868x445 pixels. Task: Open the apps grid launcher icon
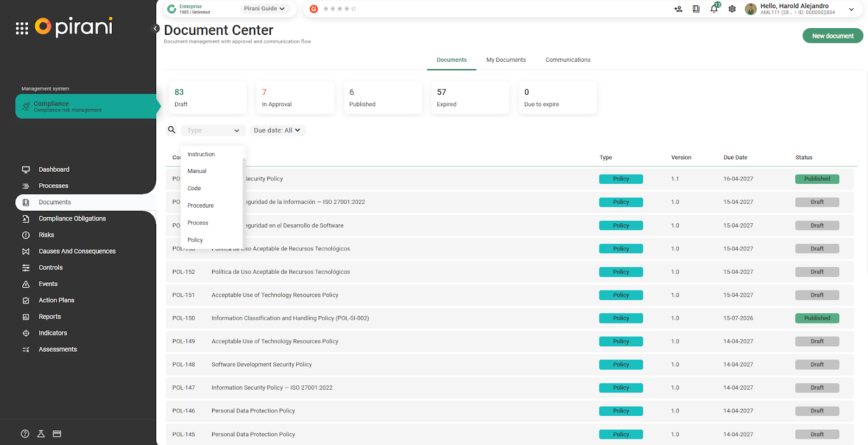[x=22, y=28]
